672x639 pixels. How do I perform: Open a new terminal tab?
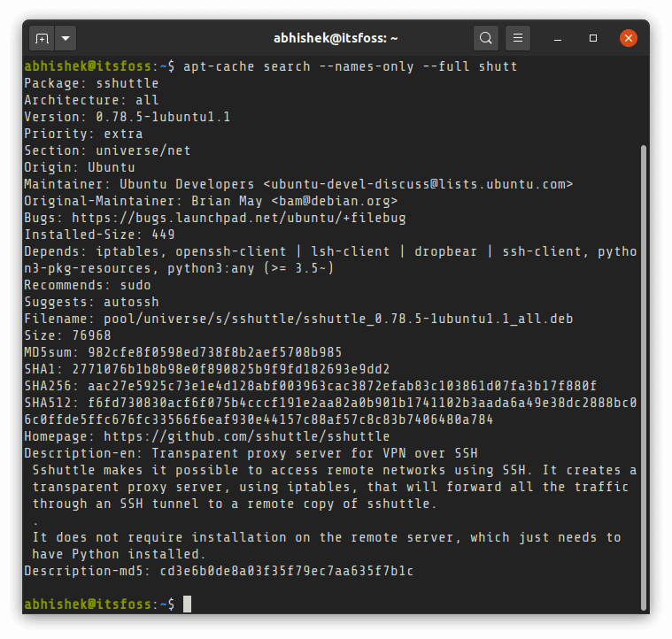coord(41,39)
